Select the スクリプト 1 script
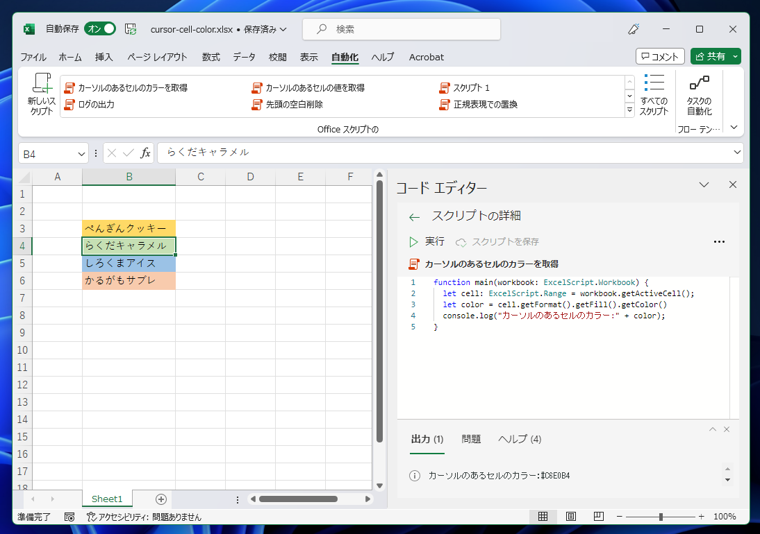 tap(465, 88)
